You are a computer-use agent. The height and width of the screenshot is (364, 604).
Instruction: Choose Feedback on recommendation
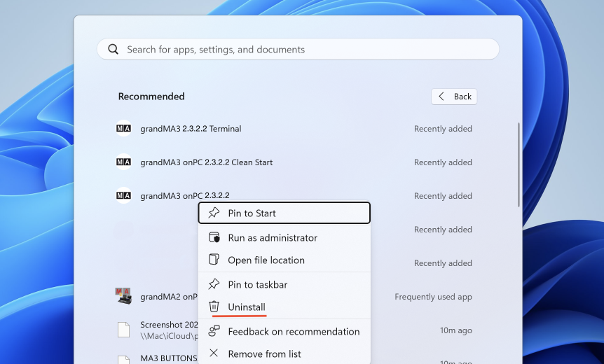coord(284,332)
